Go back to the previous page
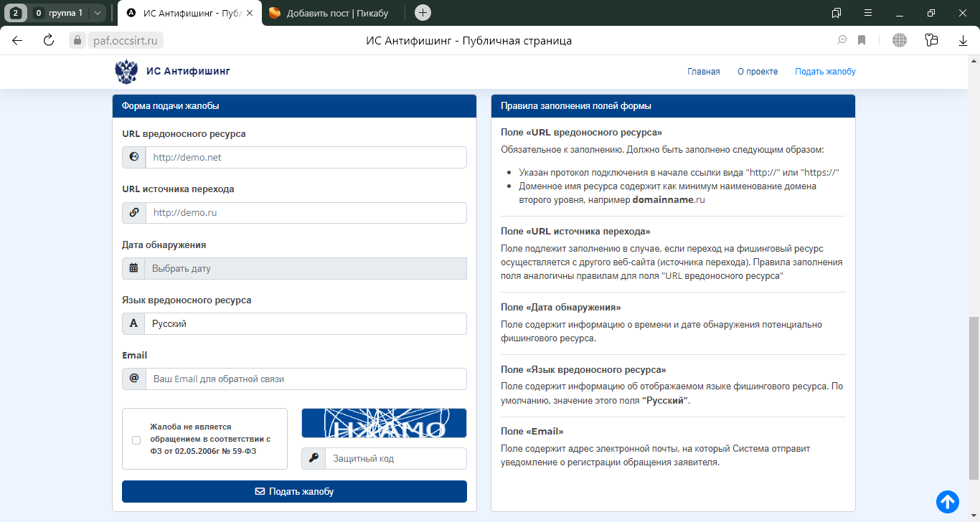Screen dimensions: 980x522 click(x=17, y=41)
